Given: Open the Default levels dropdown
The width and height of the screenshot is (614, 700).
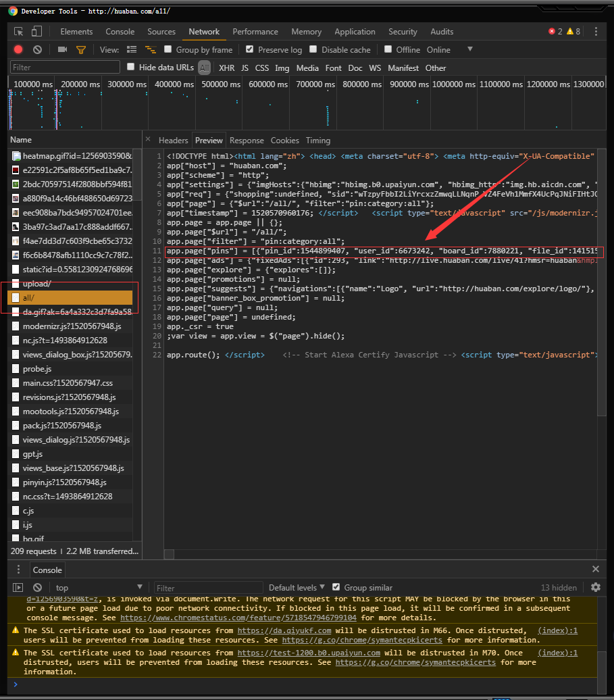Looking at the screenshot, I should point(297,588).
